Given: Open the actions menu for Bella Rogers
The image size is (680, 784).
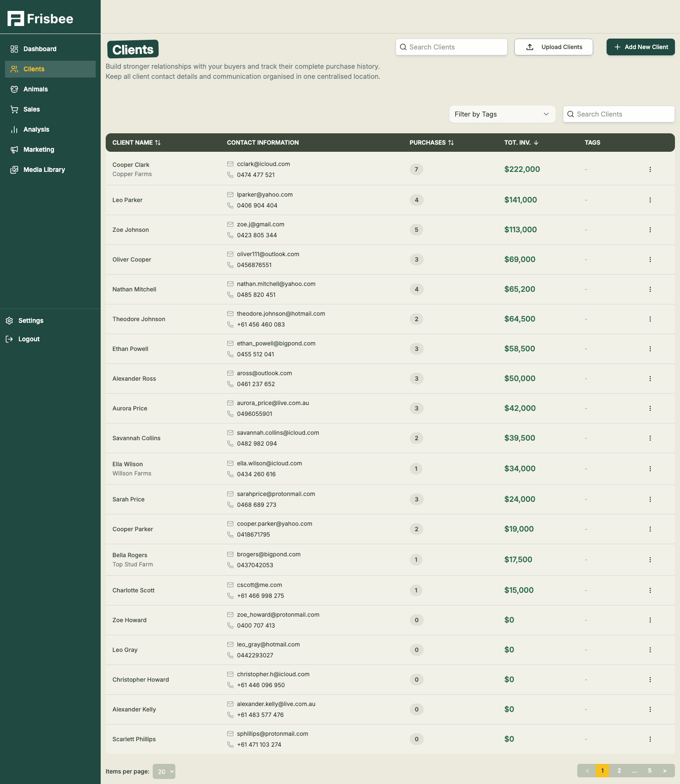Looking at the screenshot, I should [650, 559].
